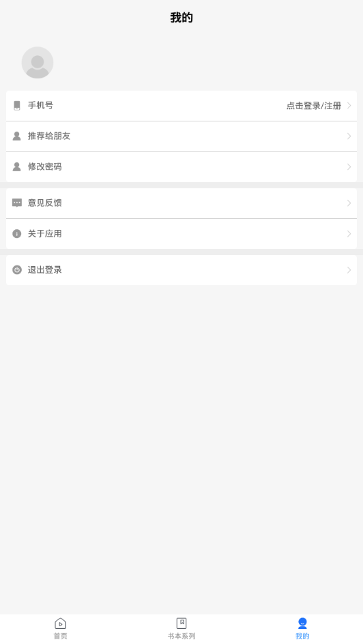Expand the 关于应用 row chevron
This screenshot has height=644, width=363.
(349, 234)
